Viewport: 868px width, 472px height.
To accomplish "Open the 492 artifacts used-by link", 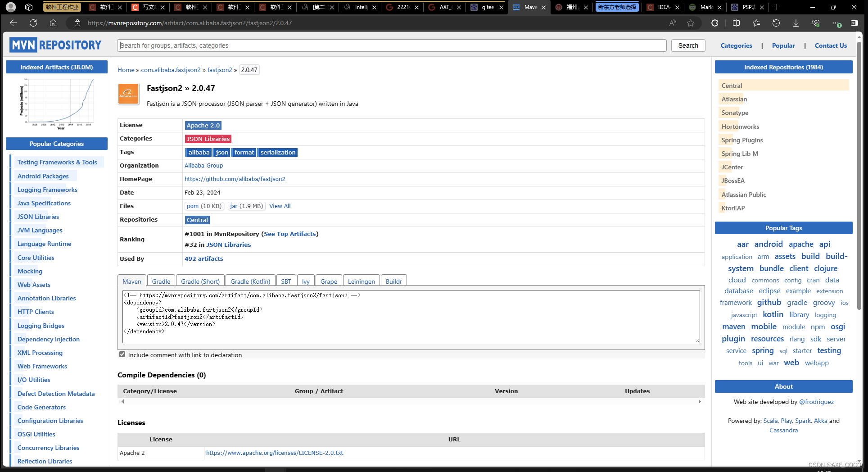I will pos(204,259).
